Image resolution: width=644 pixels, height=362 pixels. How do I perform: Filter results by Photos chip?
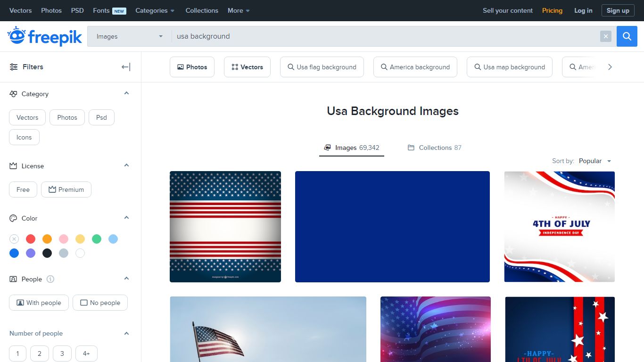pyautogui.click(x=192, y=67)
